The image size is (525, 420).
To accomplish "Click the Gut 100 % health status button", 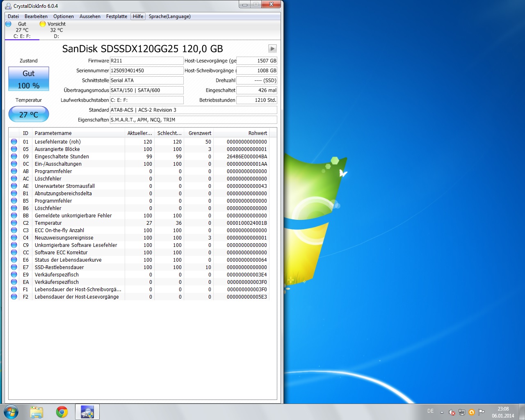I will [x=29, y=79].
